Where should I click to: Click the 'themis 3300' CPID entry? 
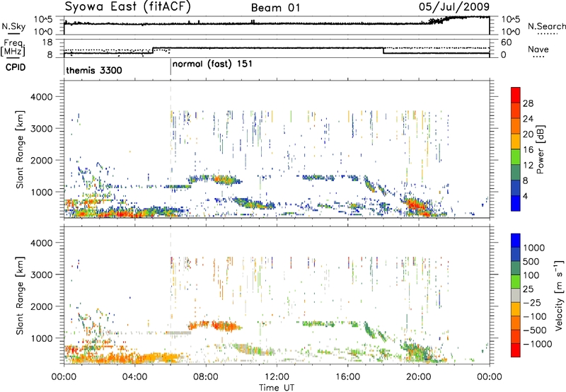pos(94,70)
